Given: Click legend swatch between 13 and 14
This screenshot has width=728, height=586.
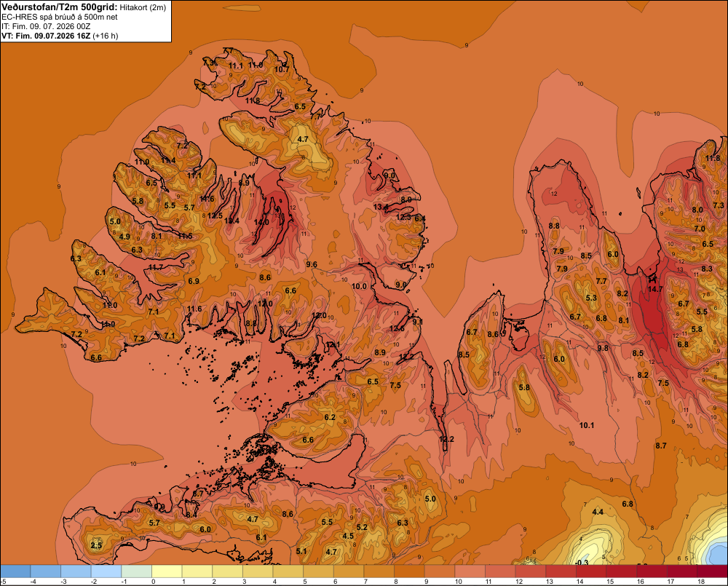Looking at the screenshot, I should click(x=561, y=571).
